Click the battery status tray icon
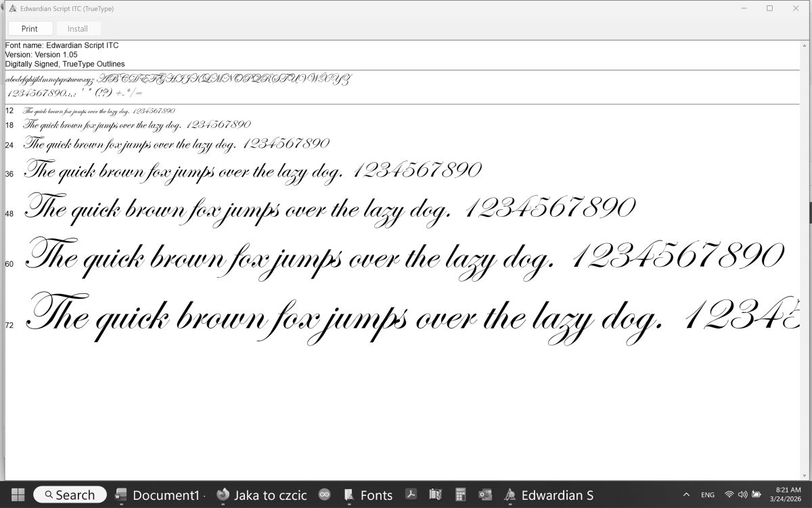The image size is (812, 508). click(757, 494)
